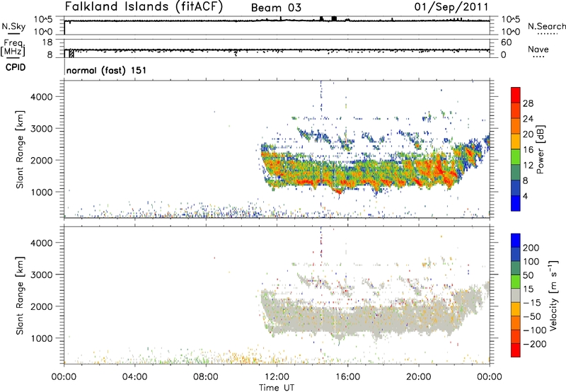Click the 'CPID' label
The height and width of the screenshot is (392, 566).
[x=16, y=67]
